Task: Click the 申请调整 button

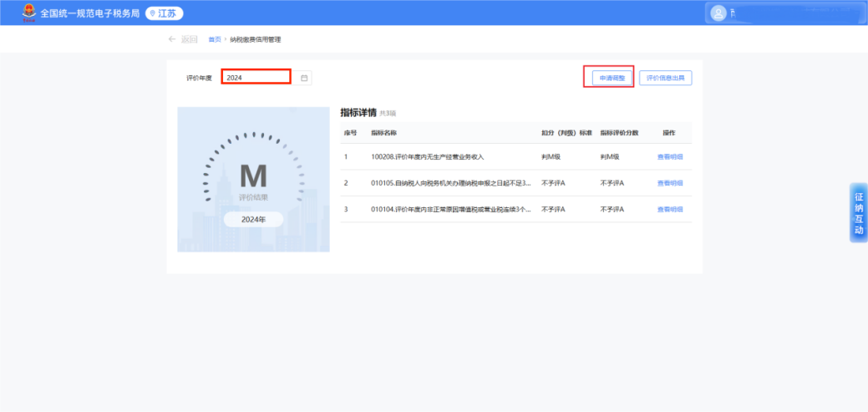Action: [608, 78]
